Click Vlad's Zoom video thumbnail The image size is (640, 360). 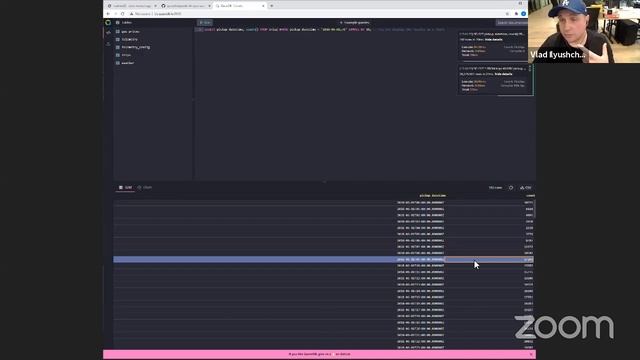[x=584, y=31]
